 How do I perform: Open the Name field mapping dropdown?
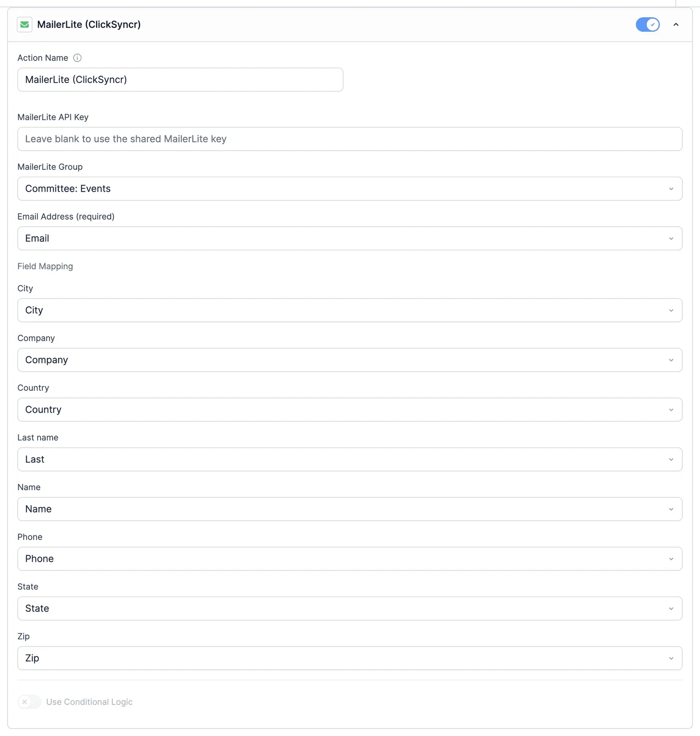coord(350,509)
